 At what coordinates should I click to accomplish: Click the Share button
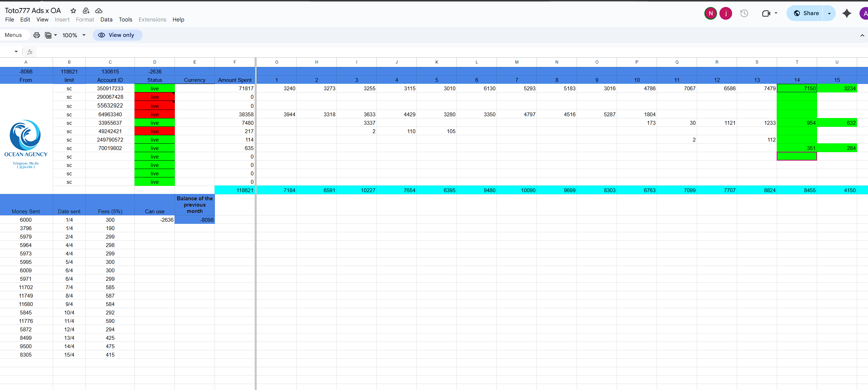coord(806,13)
